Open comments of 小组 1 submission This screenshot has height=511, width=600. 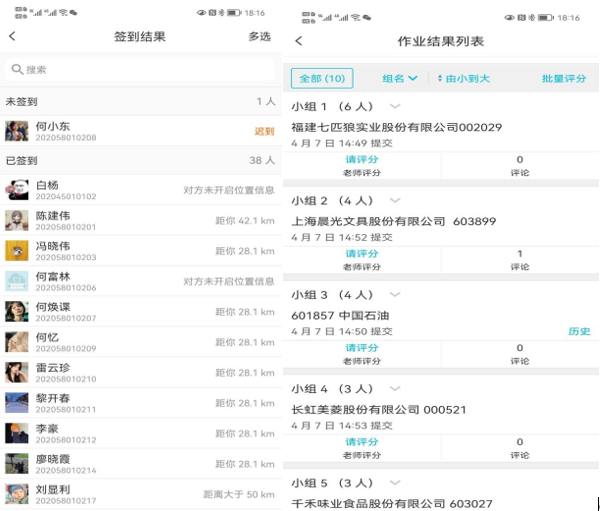tap(520, 165)
